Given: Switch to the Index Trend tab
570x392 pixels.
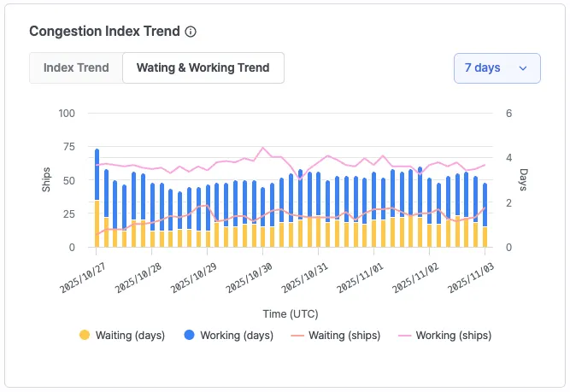Looking at the screenshot, I should click(x=76, y=67).
